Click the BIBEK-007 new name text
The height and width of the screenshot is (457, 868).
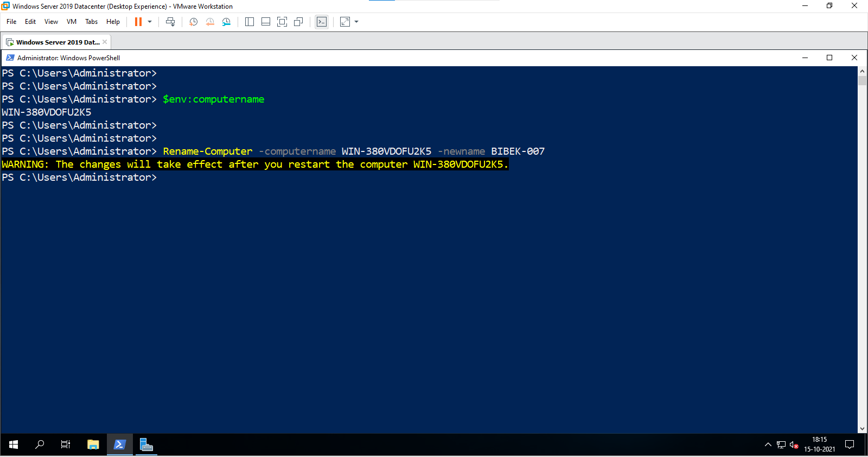(518, 151)
